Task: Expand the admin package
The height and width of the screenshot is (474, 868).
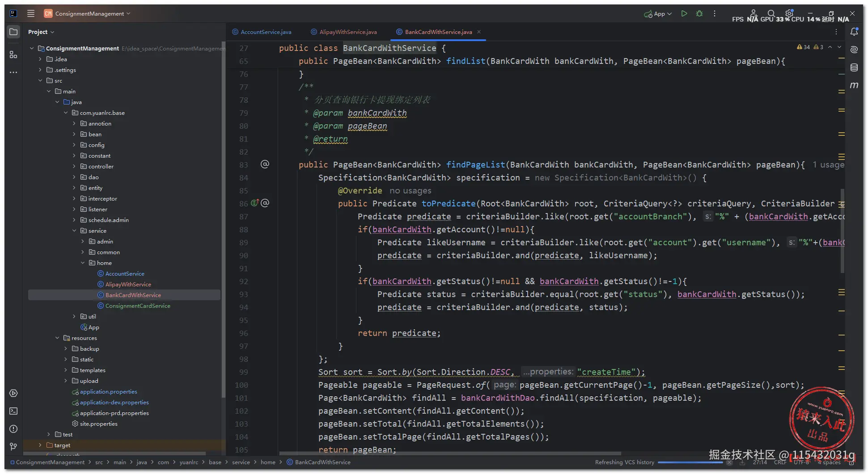Action: 83,242
